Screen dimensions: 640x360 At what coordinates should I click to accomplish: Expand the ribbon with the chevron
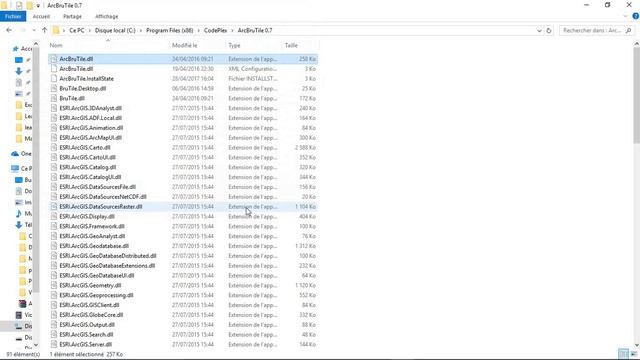[x=626, y=16]
